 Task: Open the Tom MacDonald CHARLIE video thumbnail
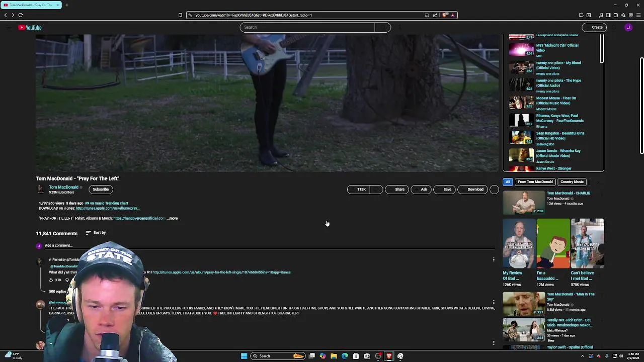tap(524, 203)
